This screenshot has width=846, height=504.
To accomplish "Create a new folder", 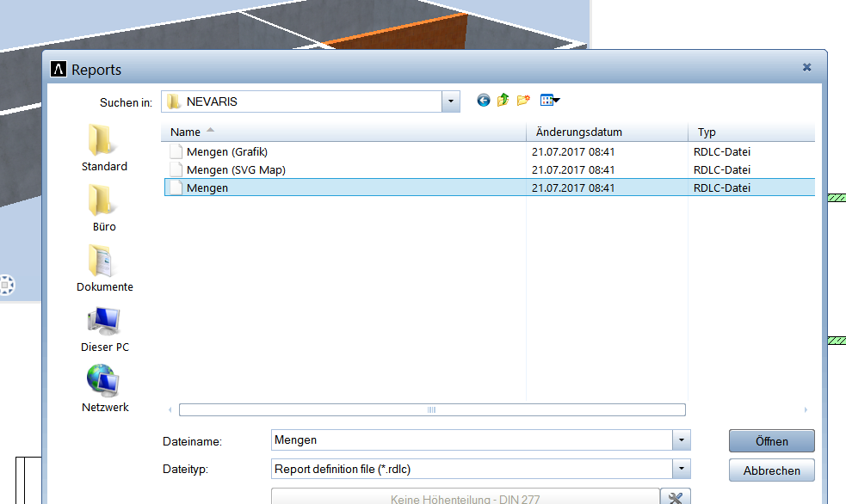I will tap(523, 101).
